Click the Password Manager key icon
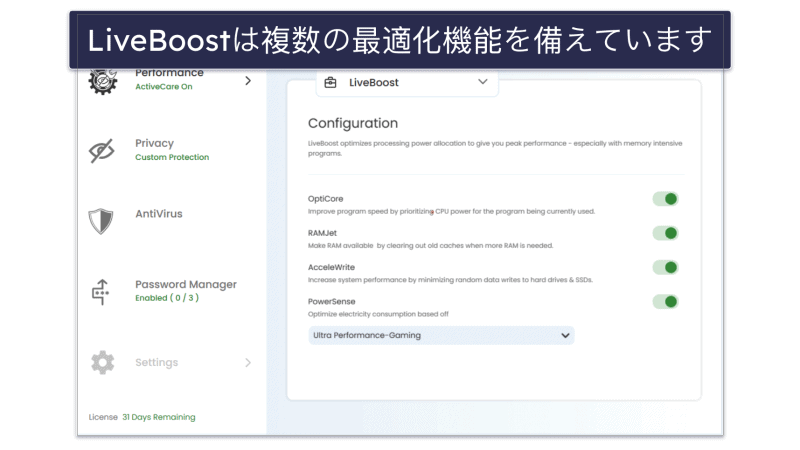 tap(101, 292)
